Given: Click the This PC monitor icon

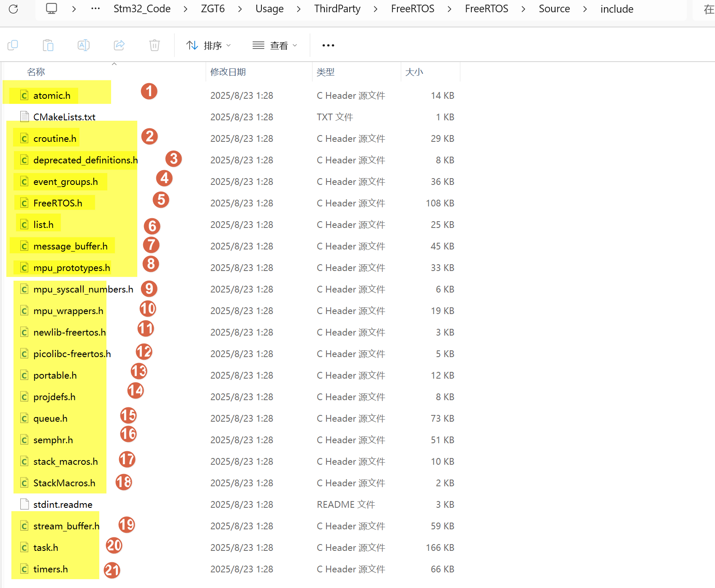Looking at the screenshot, I should coord(52,9).
